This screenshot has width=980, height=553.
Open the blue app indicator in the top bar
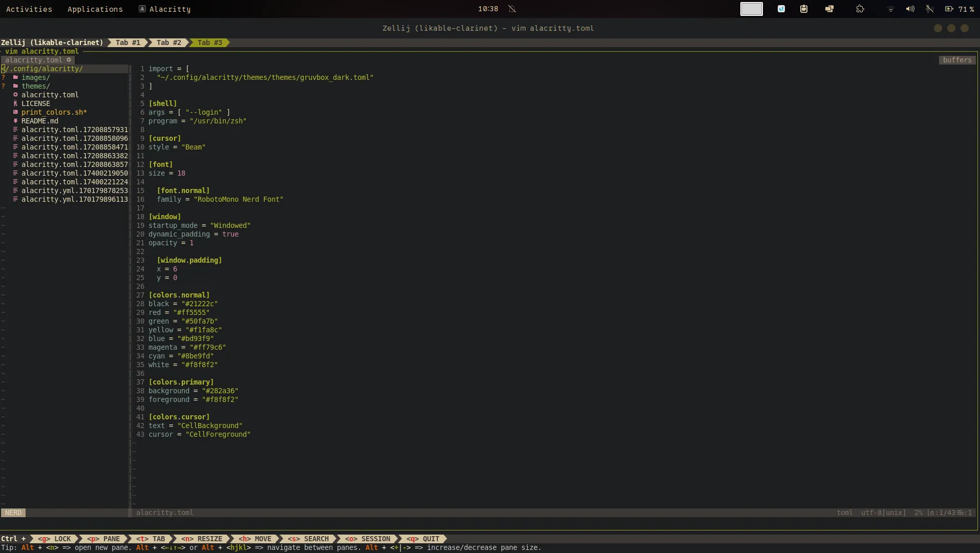point(781,9)
